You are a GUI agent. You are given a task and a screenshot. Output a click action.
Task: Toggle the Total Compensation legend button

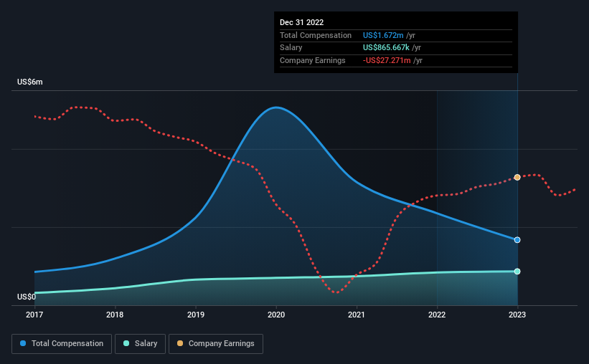(62, 344)
